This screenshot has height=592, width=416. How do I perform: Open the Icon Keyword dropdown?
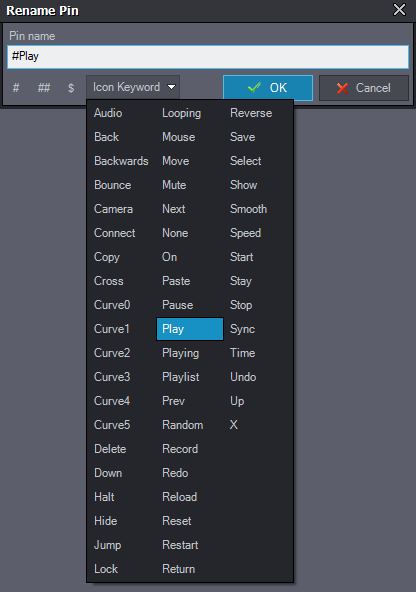point(133,87)
